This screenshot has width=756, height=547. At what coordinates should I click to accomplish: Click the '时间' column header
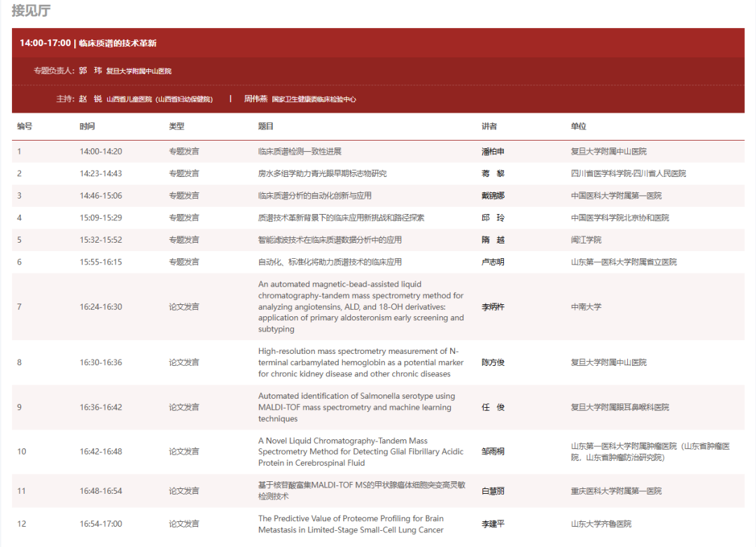[87, 127]
